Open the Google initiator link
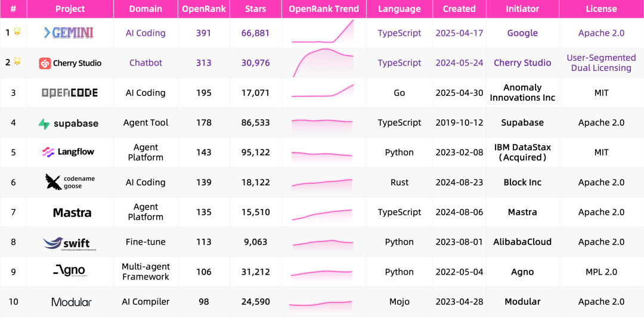This screenshot has height=318, width=644. pyautogui.click(x=522, y=33)
